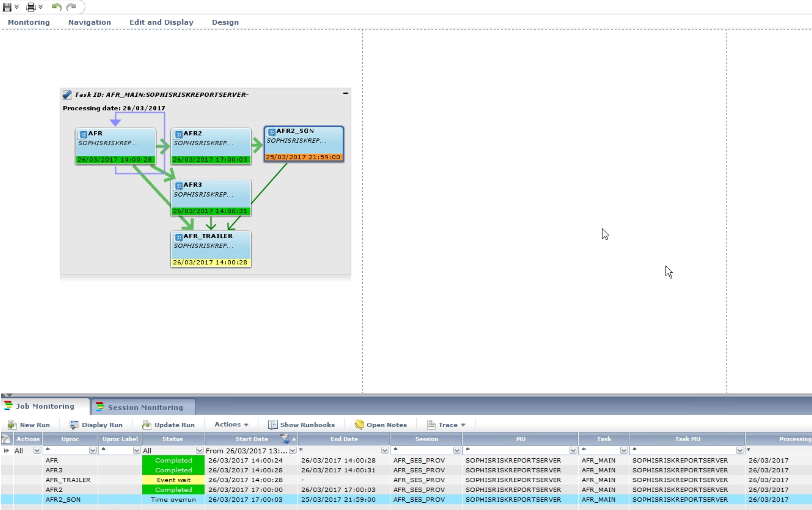Open the Status filter dropdown
The height and width of the screenshot is (510, 812).
tap(200, 451)
